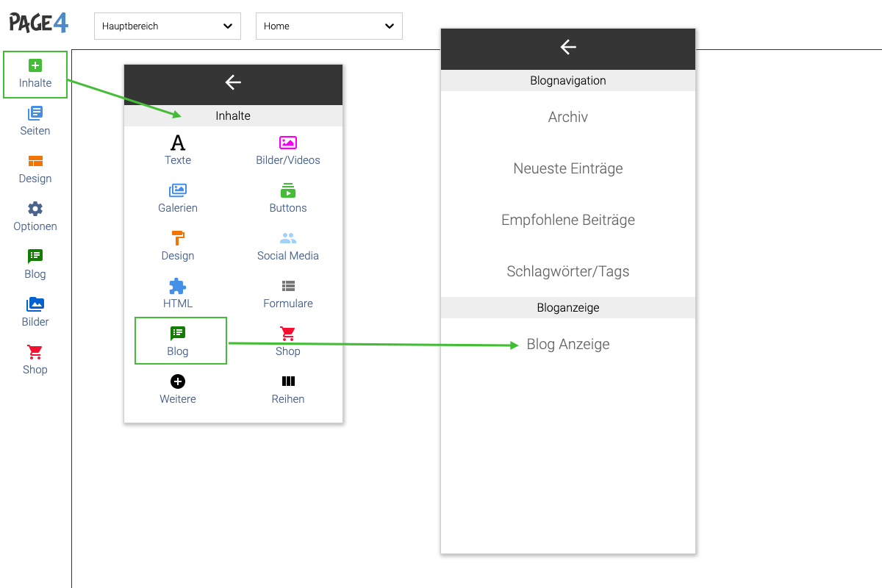Click the Bloganzeige section header
Viewport: 882px width, 588px height.
click(x=568, y=308)
